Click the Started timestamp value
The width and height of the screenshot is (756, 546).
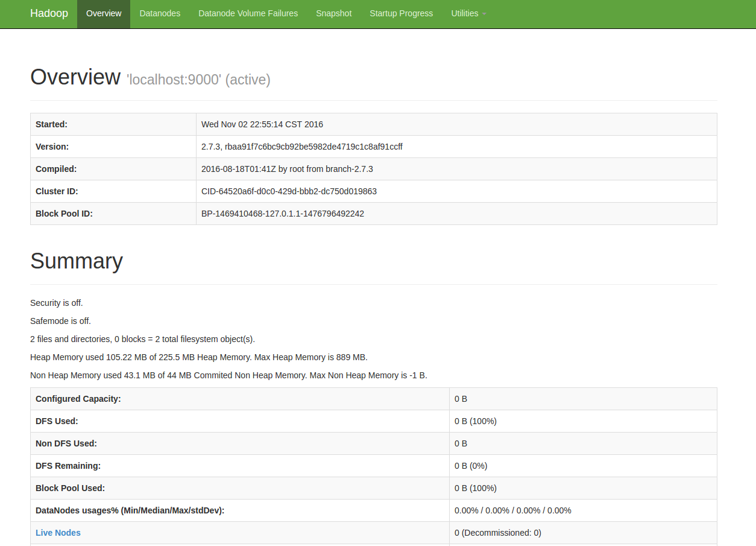[262, 124]
